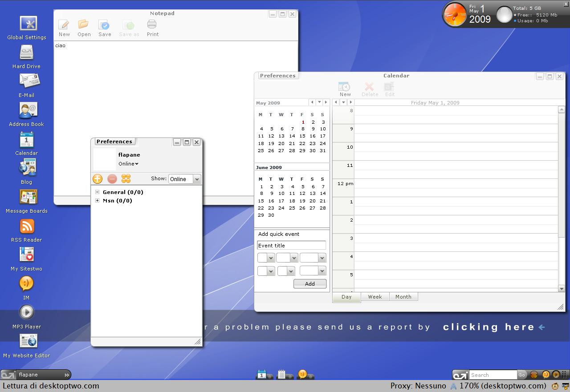
Task: Click the orange clock widget
Action: point(455,14)
